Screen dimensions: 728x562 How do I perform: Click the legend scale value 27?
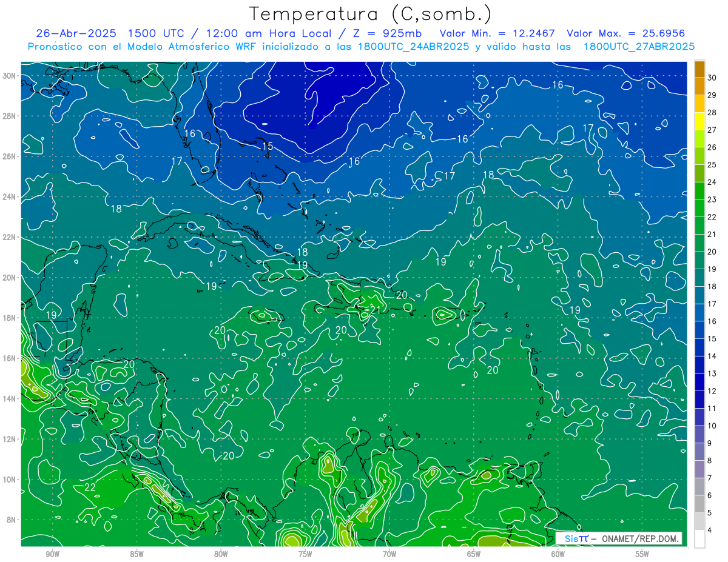(x=712, y=130)
